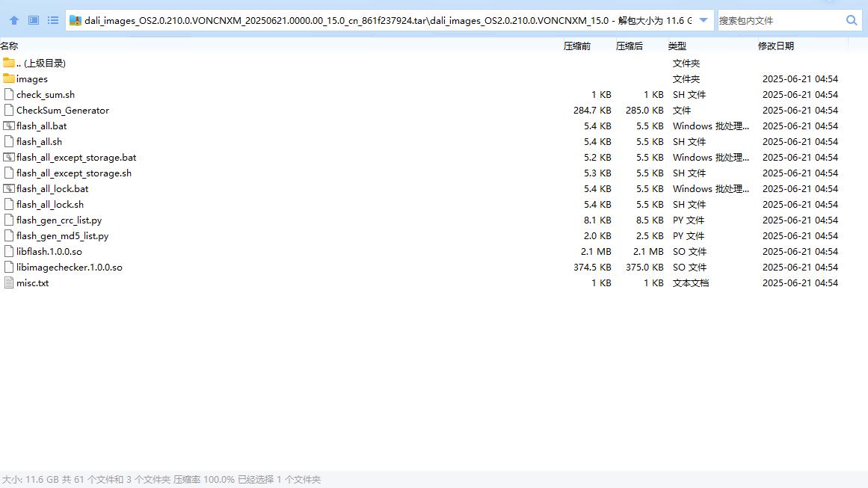The image size is (868, 488).
Task: Click the 2.1 MB compressed-before size of libflash
Action: tap(596, 251)
